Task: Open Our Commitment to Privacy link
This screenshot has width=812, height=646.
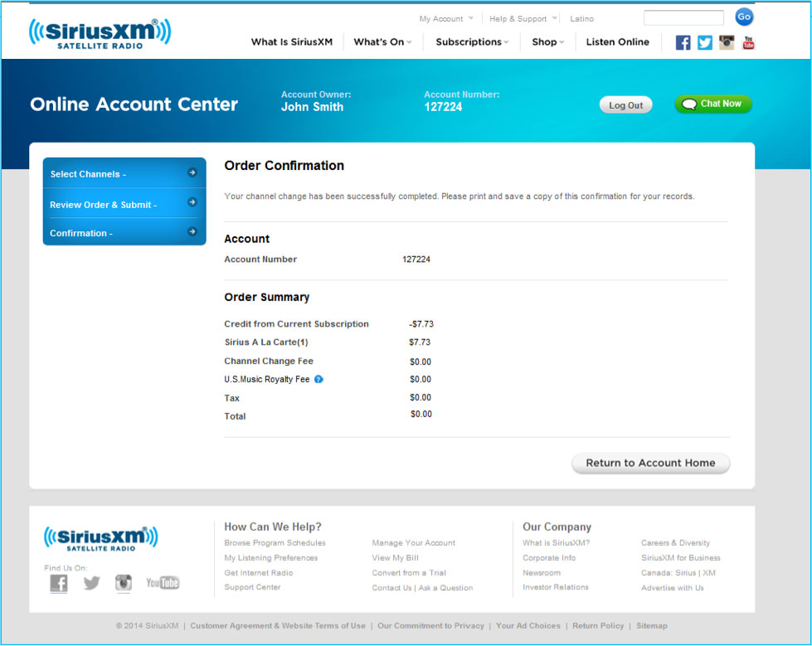Action: pyautogui.click(x=430, y=626)
